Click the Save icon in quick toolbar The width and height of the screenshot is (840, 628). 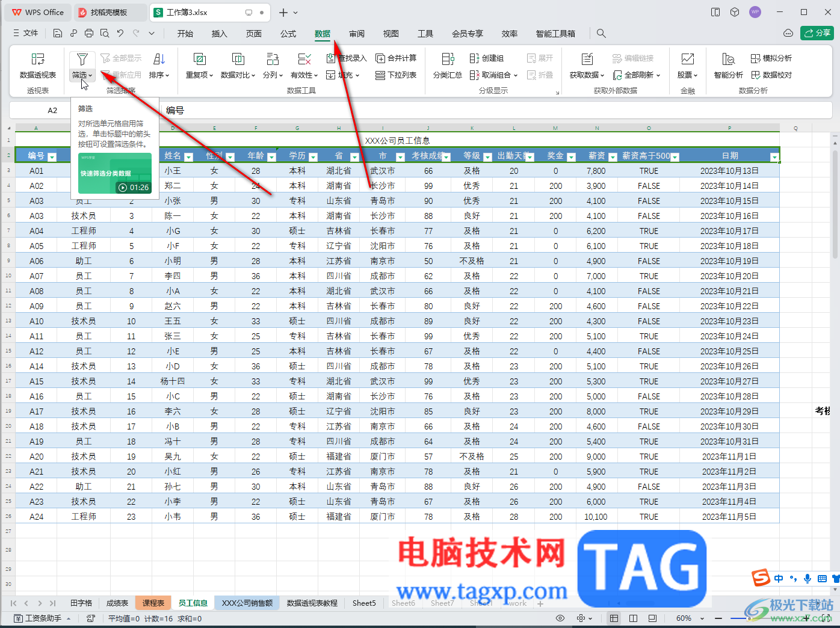click(58, 34)
